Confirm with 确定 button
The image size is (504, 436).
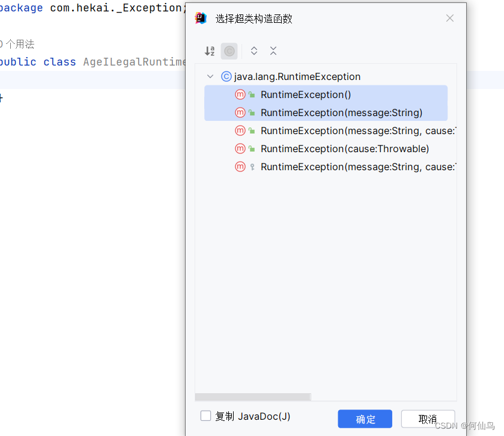pos(365,419)
